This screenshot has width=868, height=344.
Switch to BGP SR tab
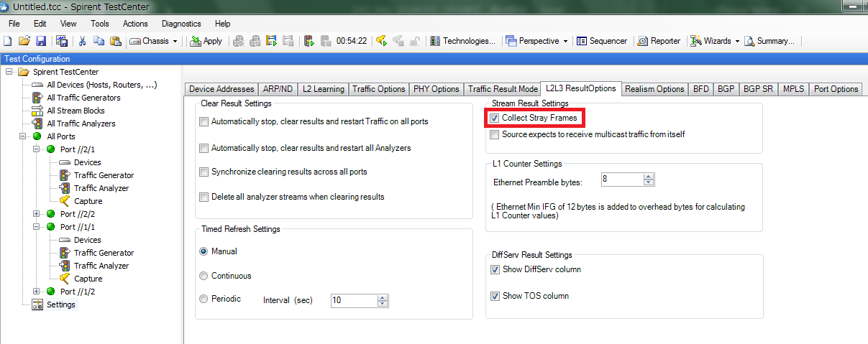(758, 89)
